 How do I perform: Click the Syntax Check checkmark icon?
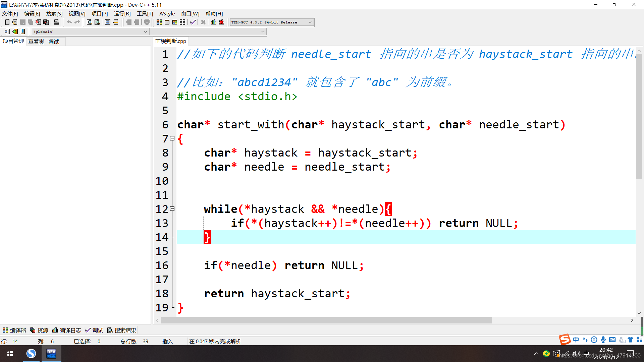[193, 22]
